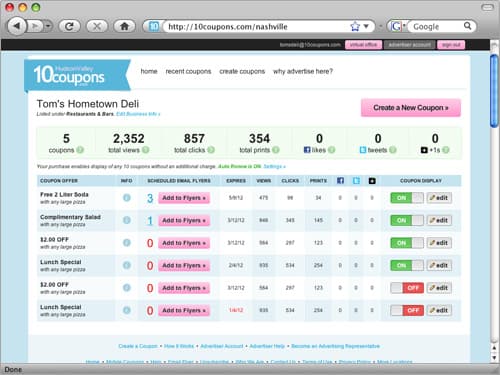Image resolution: width=500 pixels, height=375 pixels.
Task: Click scheduled flyers count 3 for Soda
Action: point(150,198)
